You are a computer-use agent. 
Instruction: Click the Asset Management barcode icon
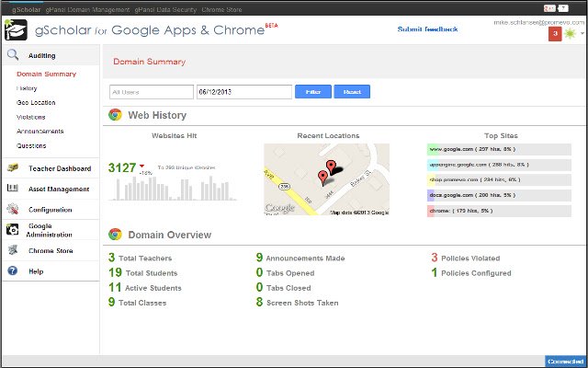pyautogui.click(x=13, y=188)
